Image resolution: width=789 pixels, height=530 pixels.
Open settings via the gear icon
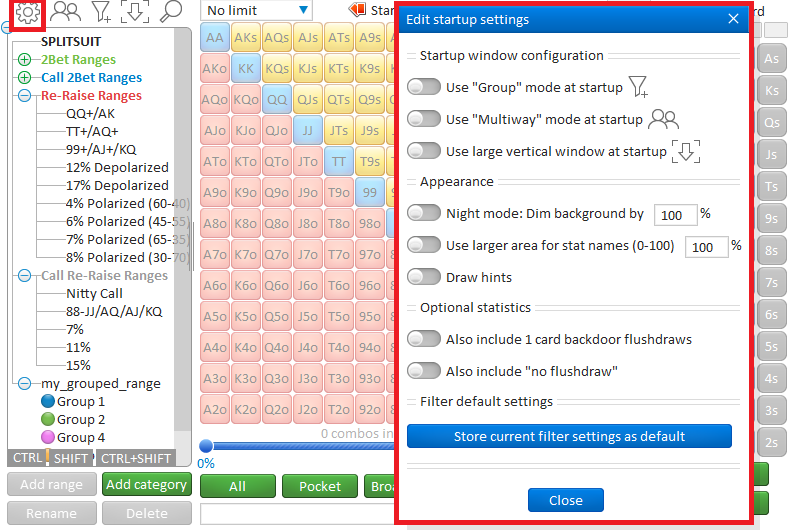coord(24,12)
